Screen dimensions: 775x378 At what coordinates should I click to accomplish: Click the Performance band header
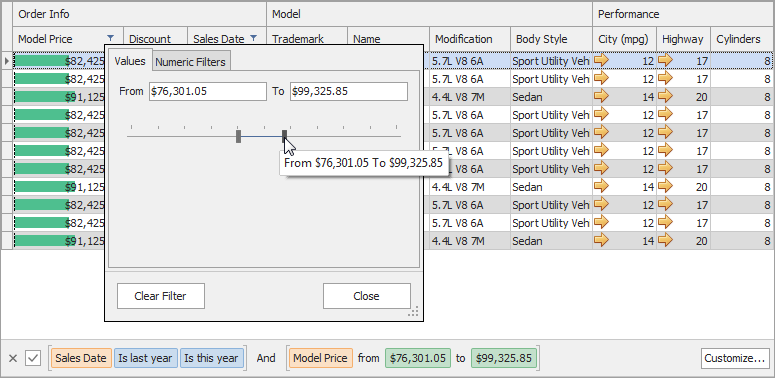(684, 14)
